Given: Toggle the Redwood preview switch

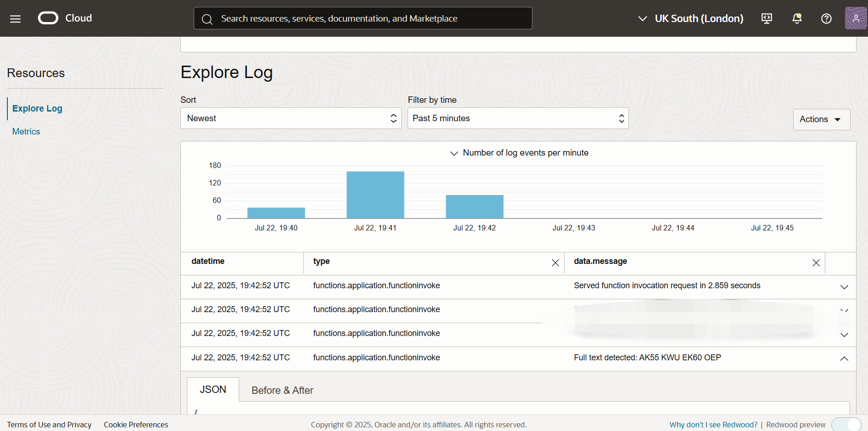Looking at the screenshot, I should click(846, 425).
